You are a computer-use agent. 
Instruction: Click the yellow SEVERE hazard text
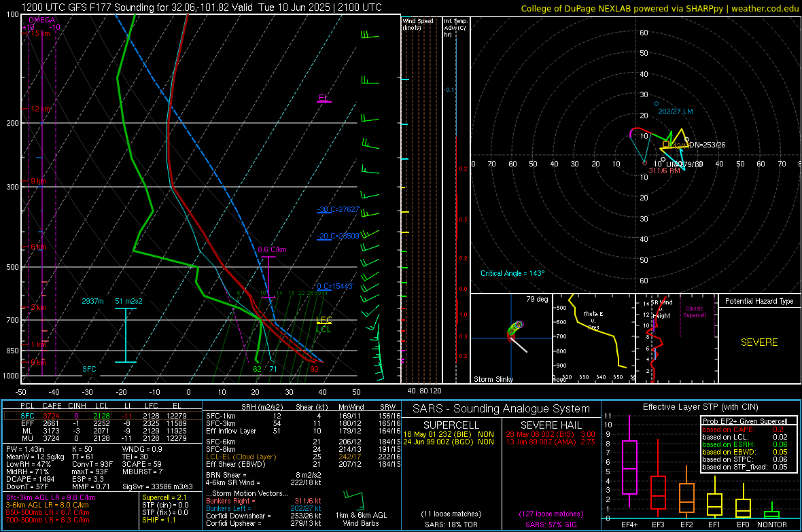[759, 342]
